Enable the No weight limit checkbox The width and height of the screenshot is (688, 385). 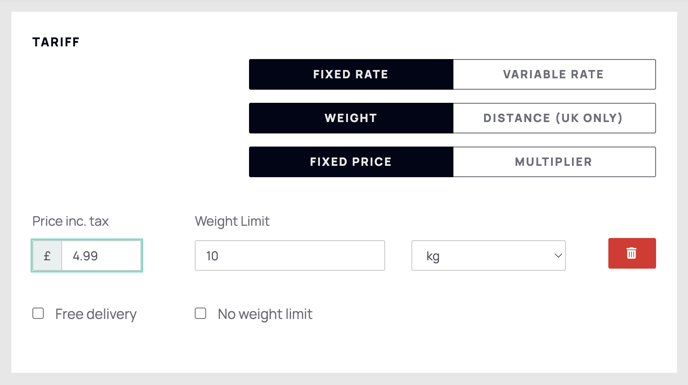pyautogui.click(x=201, y=313)
